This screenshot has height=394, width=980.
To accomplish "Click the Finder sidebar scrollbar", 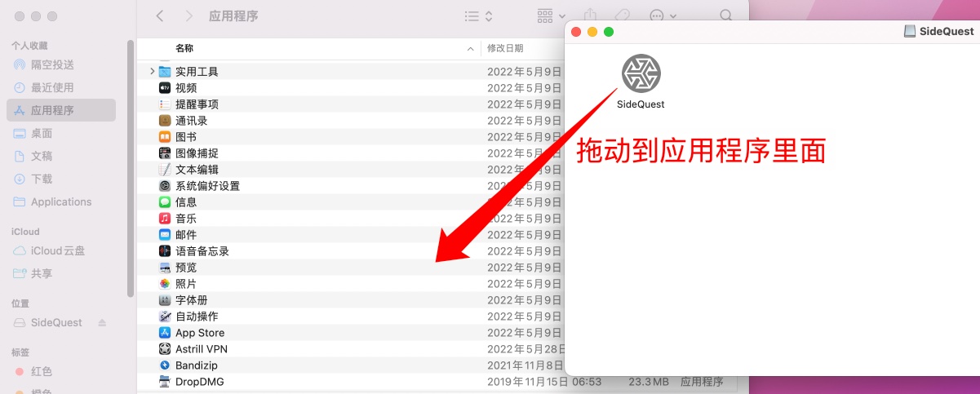I will point(131,169).
